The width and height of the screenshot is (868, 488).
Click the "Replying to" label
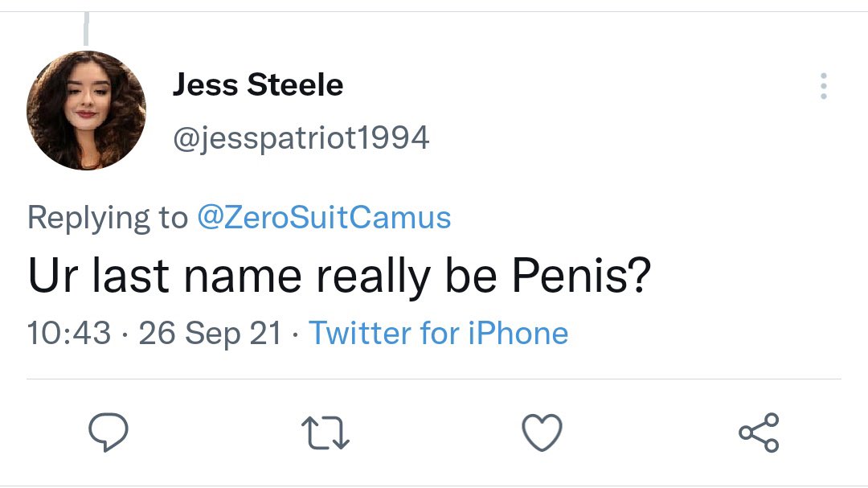tap(108, 217)
